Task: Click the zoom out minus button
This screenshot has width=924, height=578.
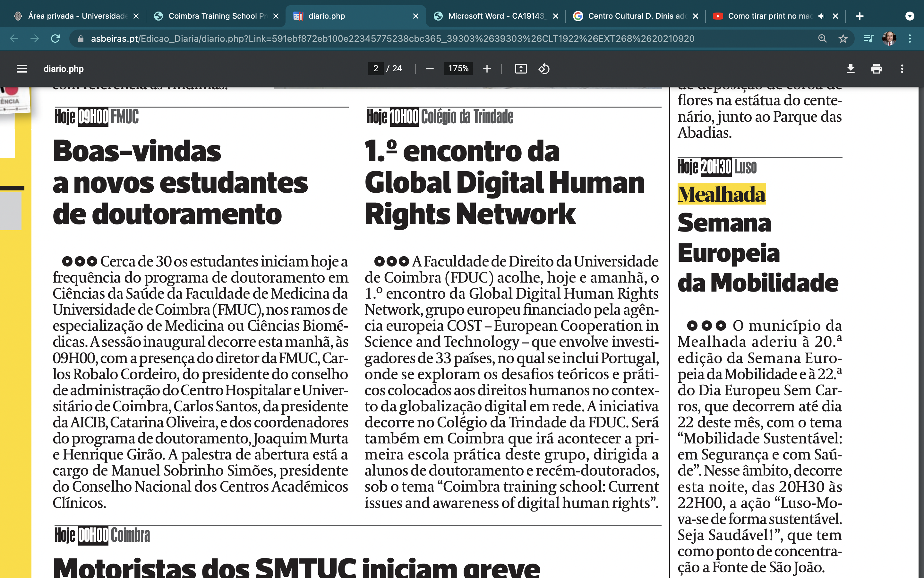Action: (430, 69)
